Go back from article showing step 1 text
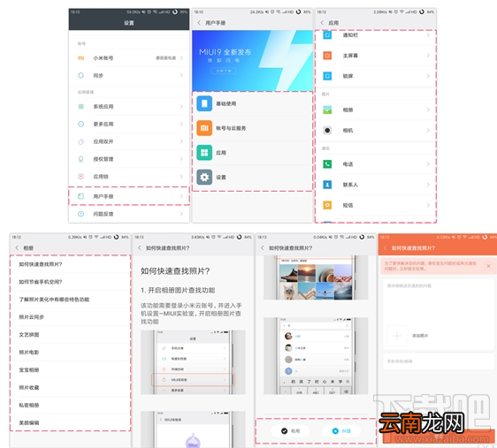This screenshot has width=497, height=448. coord(140,248)
